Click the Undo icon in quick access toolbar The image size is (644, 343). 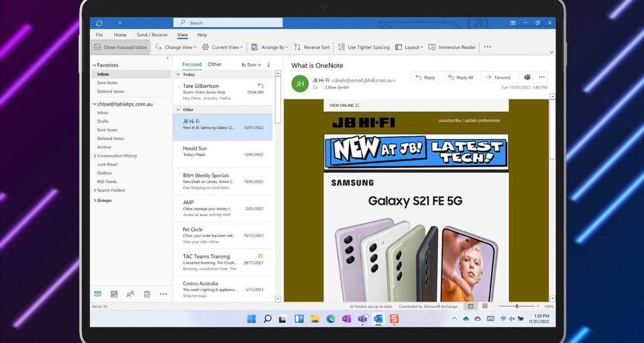coord(109,23)
